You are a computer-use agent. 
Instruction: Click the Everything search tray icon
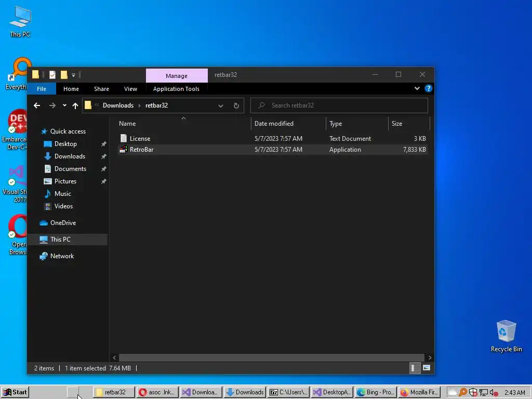[x=463, y=393]
